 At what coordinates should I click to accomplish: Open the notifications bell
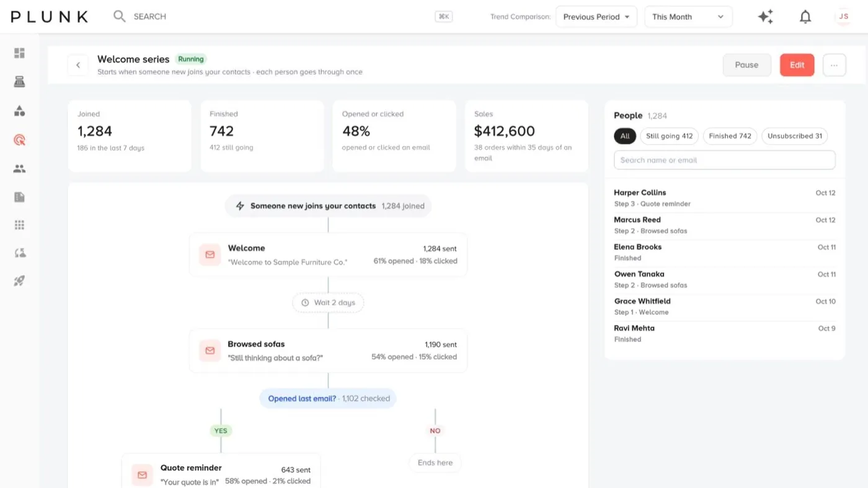pyautogui.click(x=805, y=17)
